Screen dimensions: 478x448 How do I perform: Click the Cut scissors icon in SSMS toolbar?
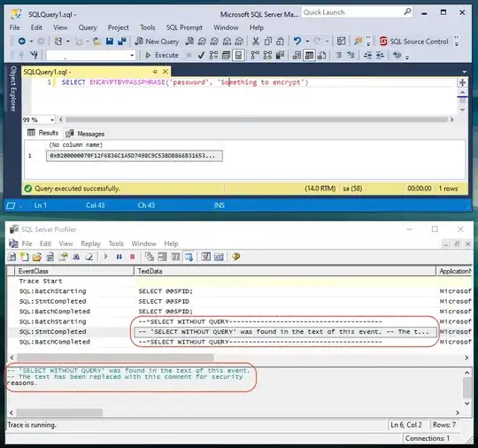(x=256, y=42)
